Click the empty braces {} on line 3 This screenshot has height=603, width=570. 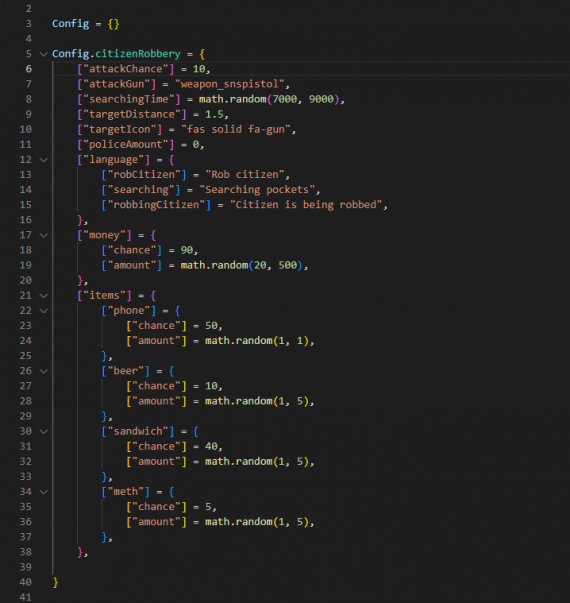tap(113, 23)
